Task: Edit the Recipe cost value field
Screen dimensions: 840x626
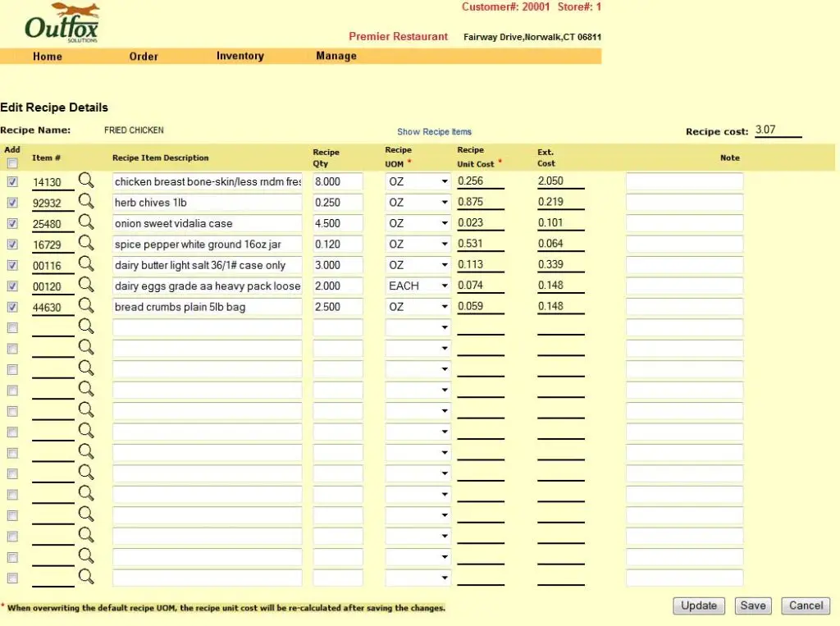Action: coord(778,130)
